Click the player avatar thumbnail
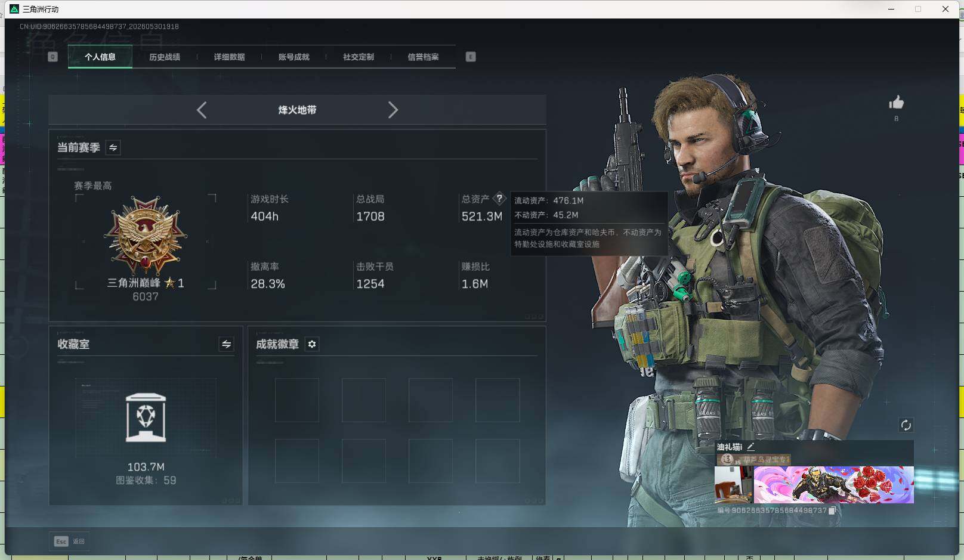Image resolution: width=964 pixels, height=560 pixels. (x=734, y=485)
